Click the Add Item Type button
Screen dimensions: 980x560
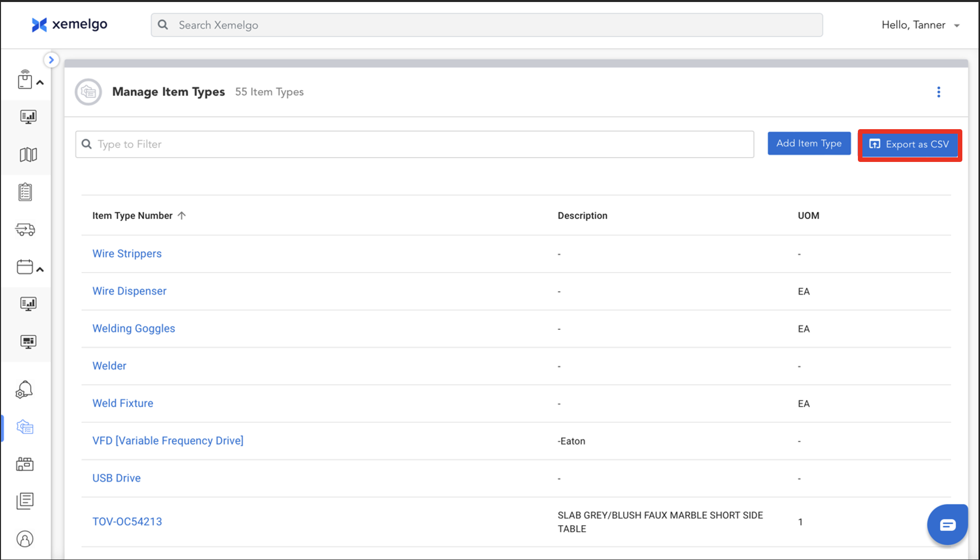pyautogui.click(x=809, y=143)
